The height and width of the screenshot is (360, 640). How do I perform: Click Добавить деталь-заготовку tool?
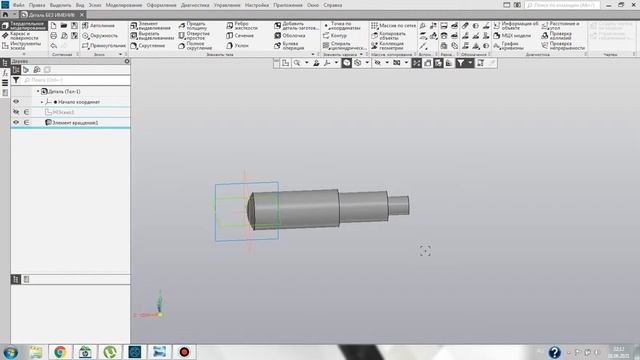point(296,26)
